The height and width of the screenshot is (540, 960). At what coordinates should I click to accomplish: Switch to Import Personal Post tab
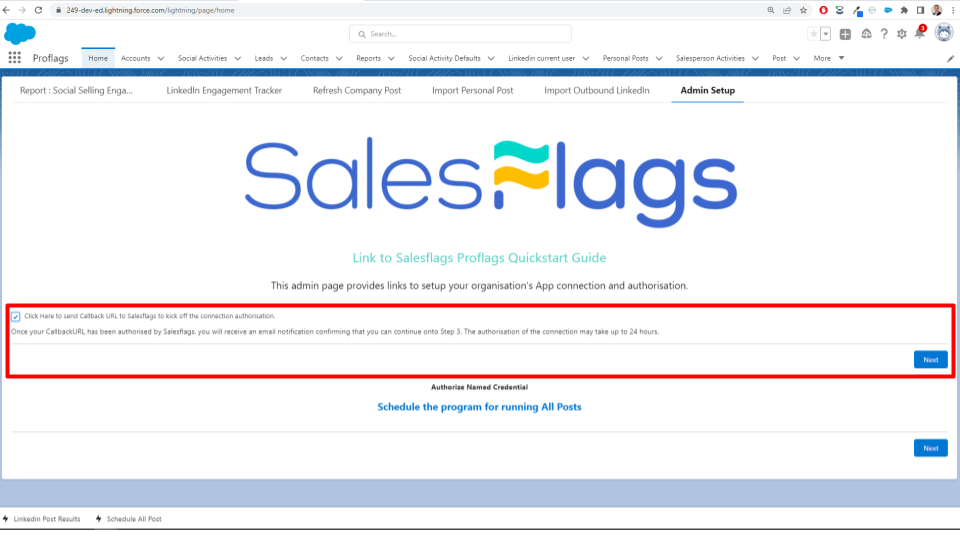coord(473,90)
